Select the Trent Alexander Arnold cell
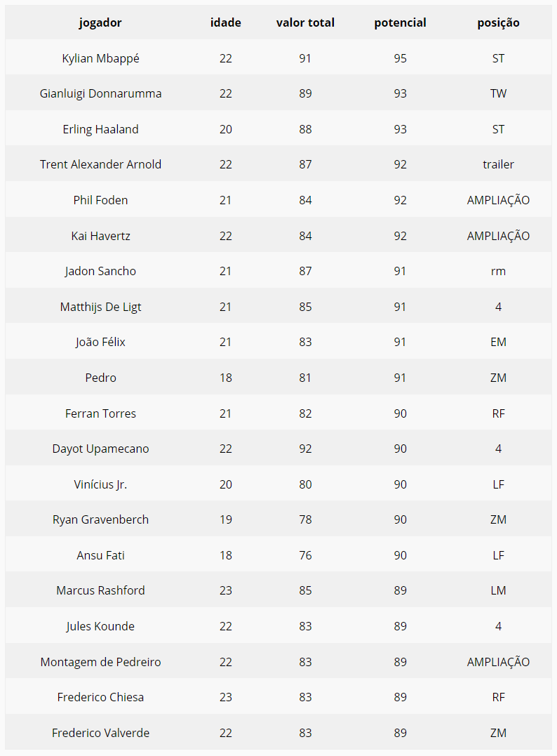This screenshot has height=756, width=557. [x=100, y=164]
